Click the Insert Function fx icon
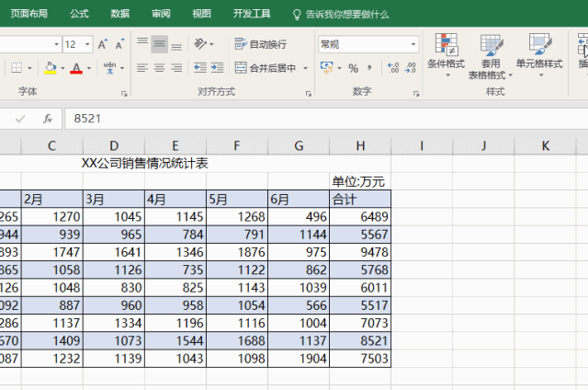Image resolution: width=588 pixels, height=390 pixels. (x=47, y=119)
